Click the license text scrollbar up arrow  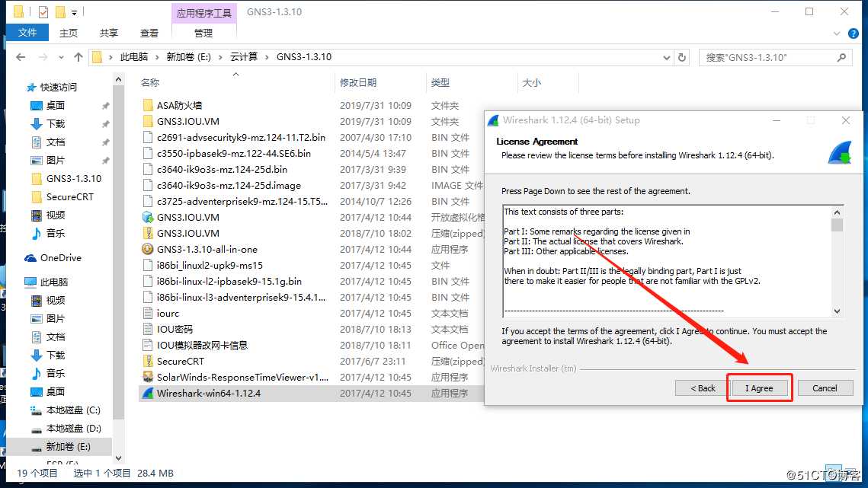[837, 212]
